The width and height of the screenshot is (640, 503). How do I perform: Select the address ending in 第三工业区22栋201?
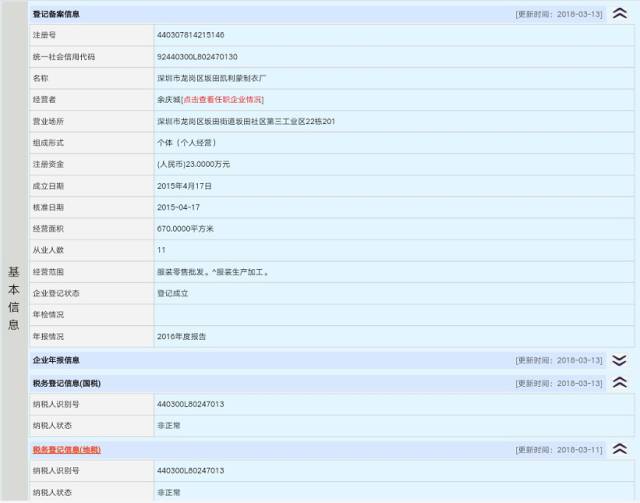click(x=246, y=121)
